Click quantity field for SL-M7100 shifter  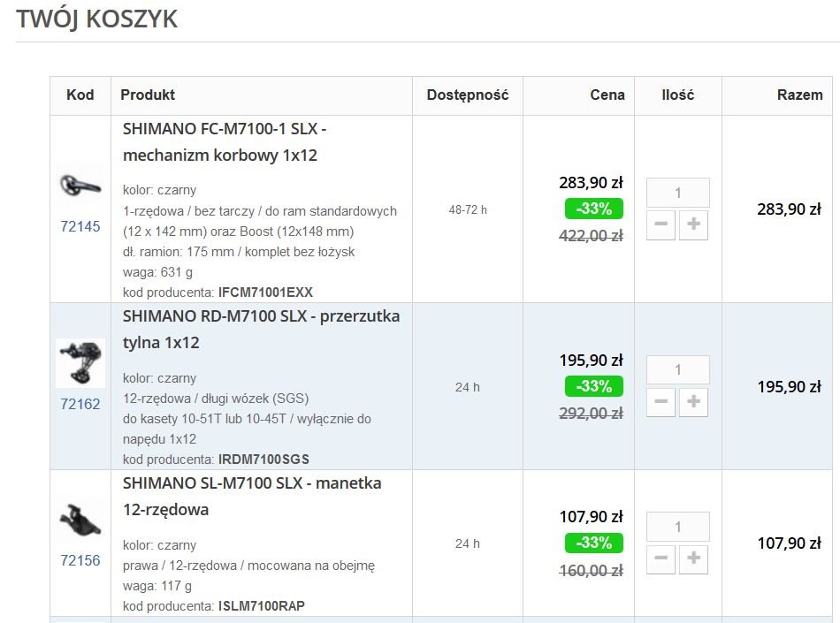click(x=677, y=527)
